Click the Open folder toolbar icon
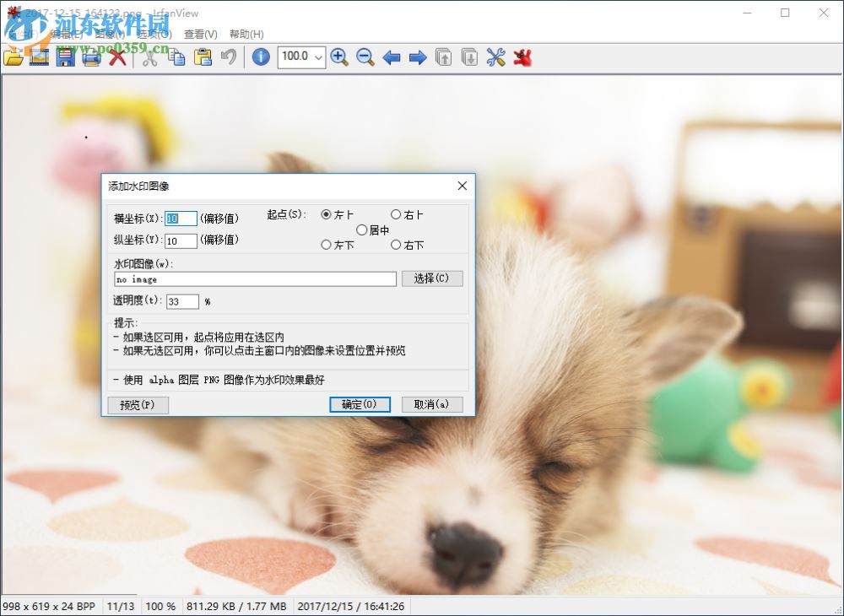The image size is (844, 616). (13, 57)
